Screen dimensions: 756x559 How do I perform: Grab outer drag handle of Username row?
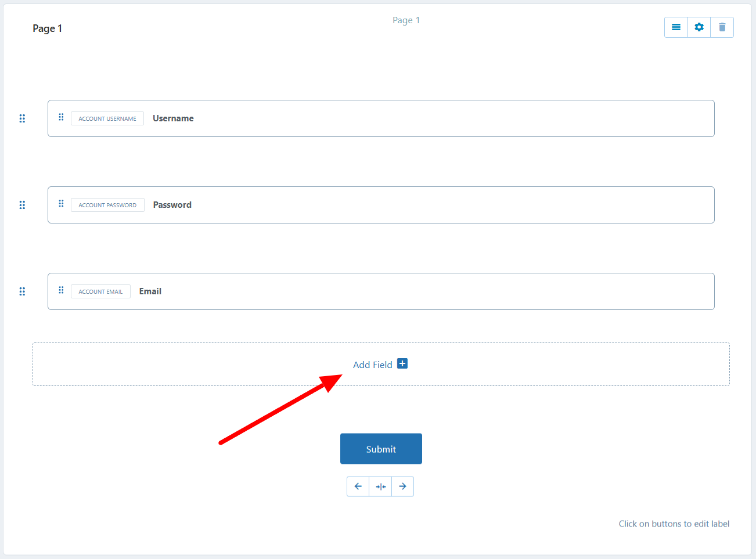[22, 118]
